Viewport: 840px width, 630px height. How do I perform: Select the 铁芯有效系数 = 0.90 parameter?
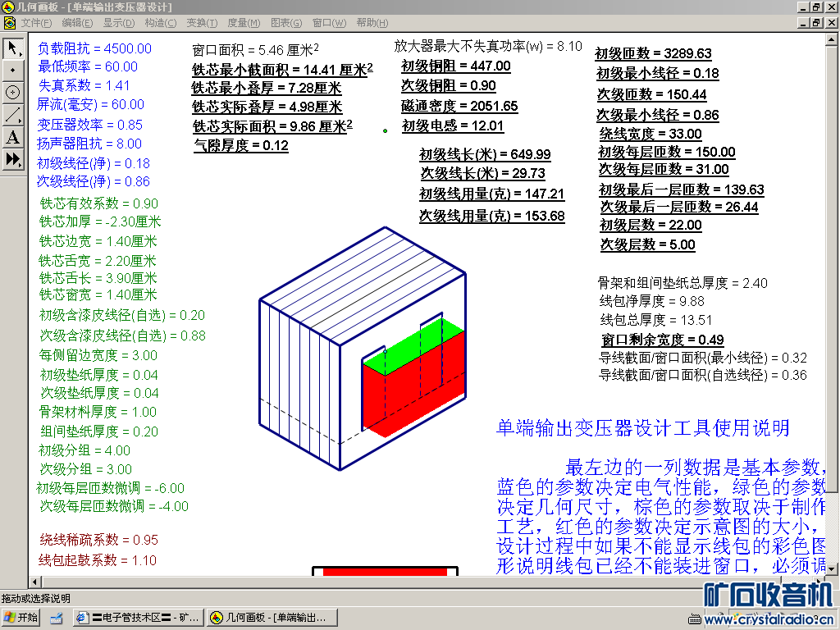click(98, 203)
